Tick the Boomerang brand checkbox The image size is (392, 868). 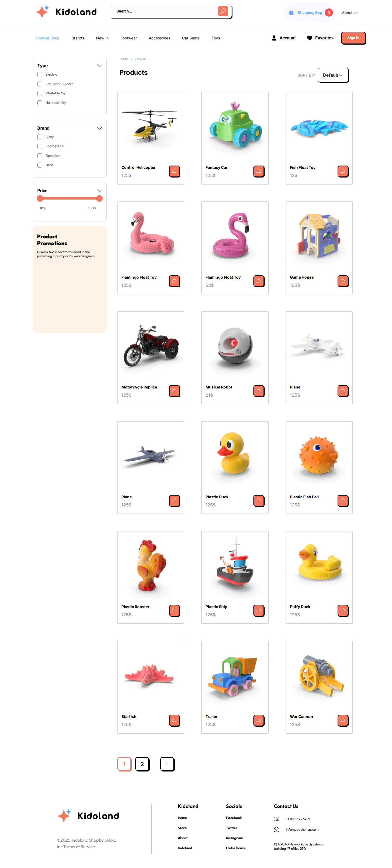click(40, 146)
